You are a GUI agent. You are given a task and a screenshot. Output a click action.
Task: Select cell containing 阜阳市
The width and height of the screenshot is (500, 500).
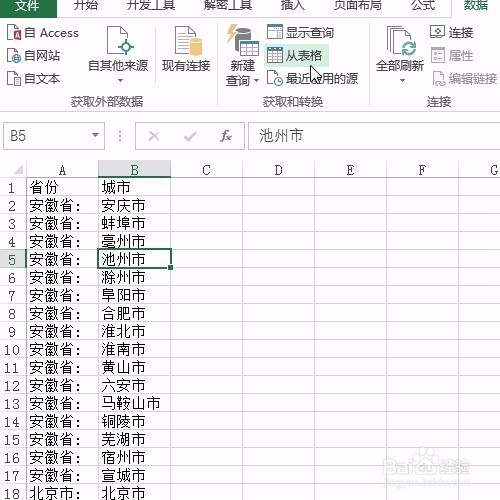pos(134,295)
